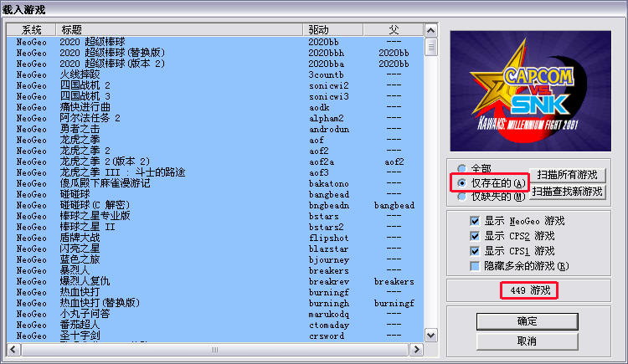The width and height of the screenshot is (628, 364).
Task: Select the game row 2020 超级棒球 with driver 2020bb
Action: click(x=215, y=42)
